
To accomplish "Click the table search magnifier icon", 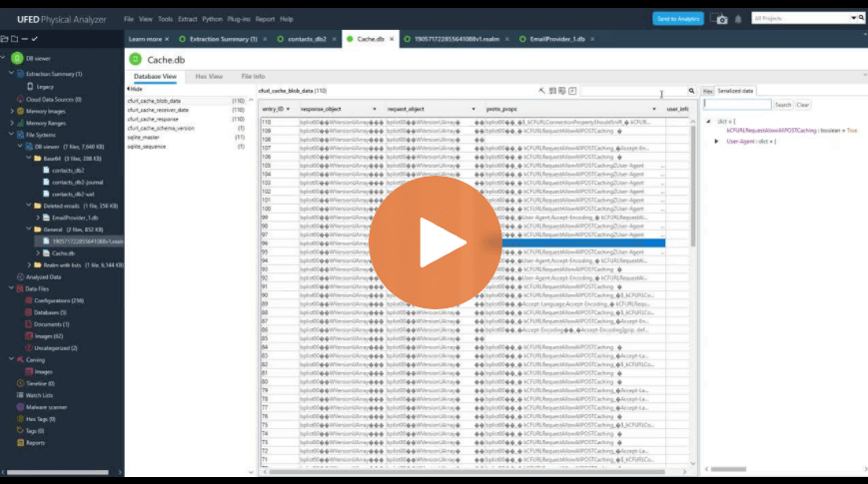I will click(691, 91).
